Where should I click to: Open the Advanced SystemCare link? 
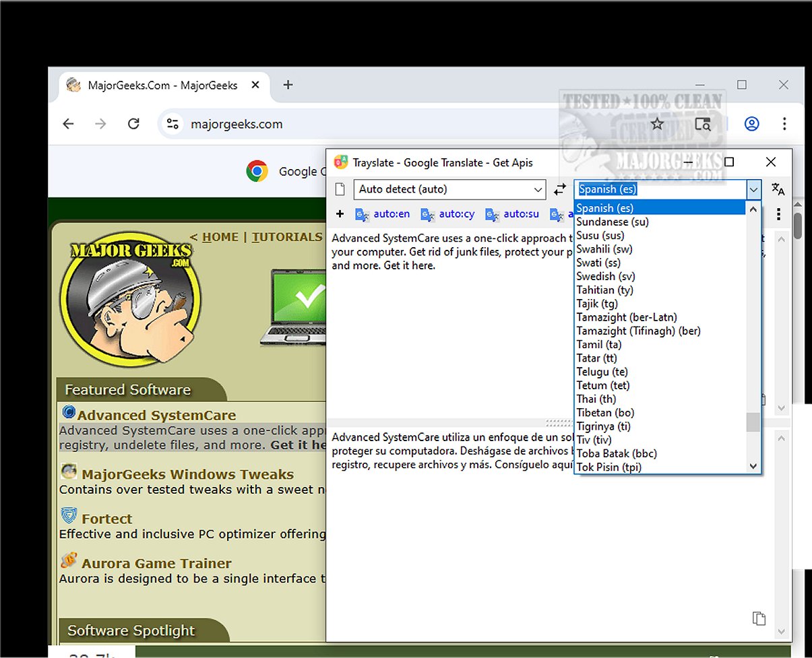pyautogui.click(x=156, y=415)
